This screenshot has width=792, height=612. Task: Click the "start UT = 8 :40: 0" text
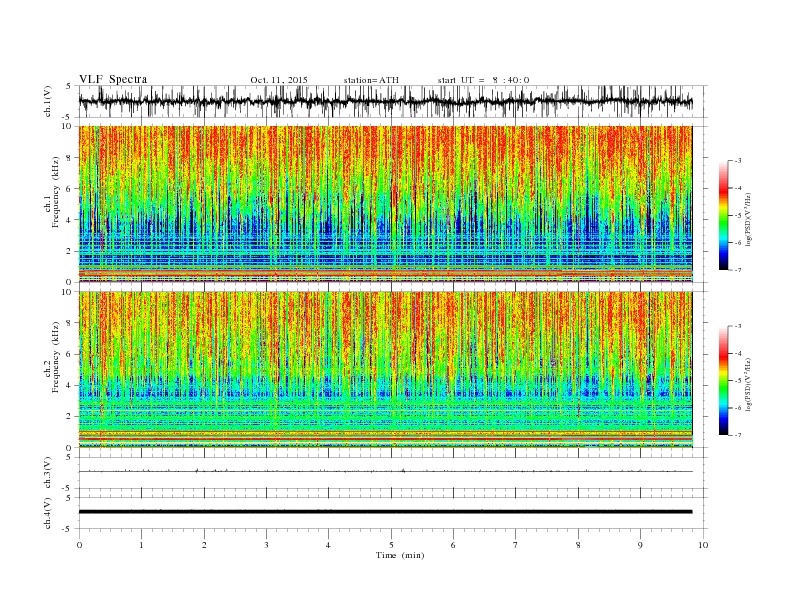pos(483,80)
